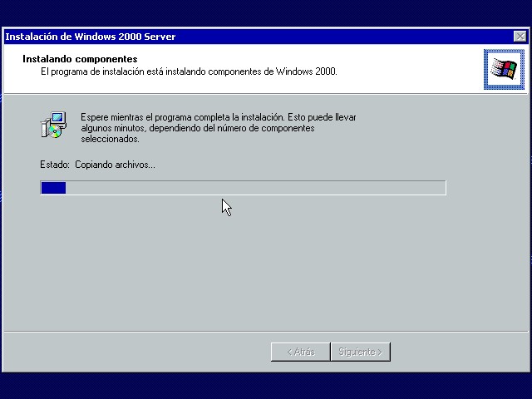This screenshot has width=532, height=399.
Task: Click the 'Estado: Copiando archivos...' status text
Action: coord(98,165)
